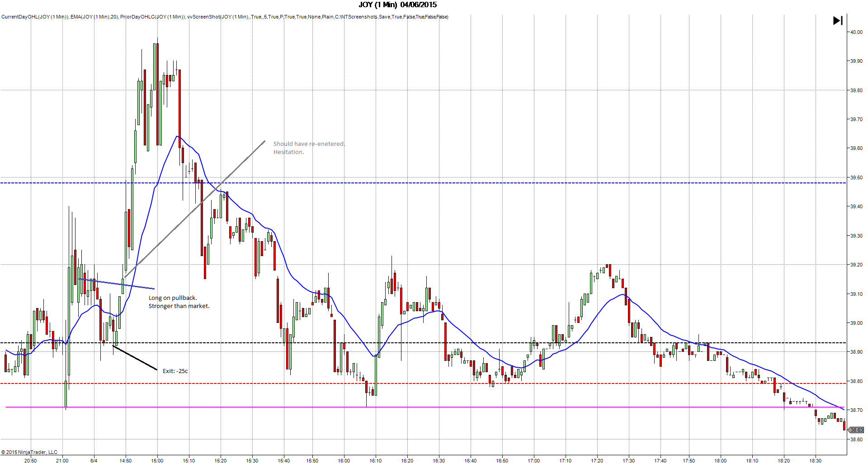Click the 'Hesitation.' annotation text
The height and width of the screenshot is (467, 868).
tap(288, 152)
